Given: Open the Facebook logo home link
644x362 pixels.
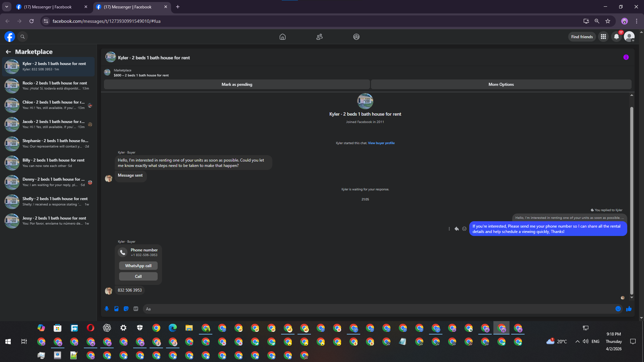Looking at the screenshot, I should pyautogui.click(x=10, y=37).
